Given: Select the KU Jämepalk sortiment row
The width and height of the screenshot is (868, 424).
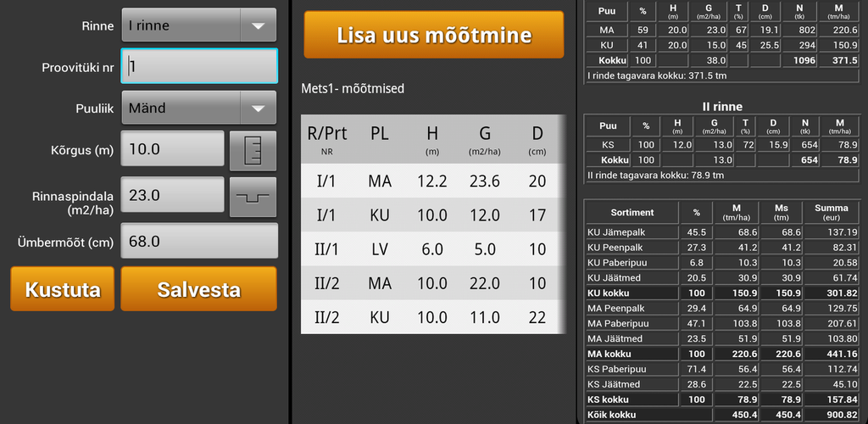Looking at the screenshot, I should coord(632,232).
